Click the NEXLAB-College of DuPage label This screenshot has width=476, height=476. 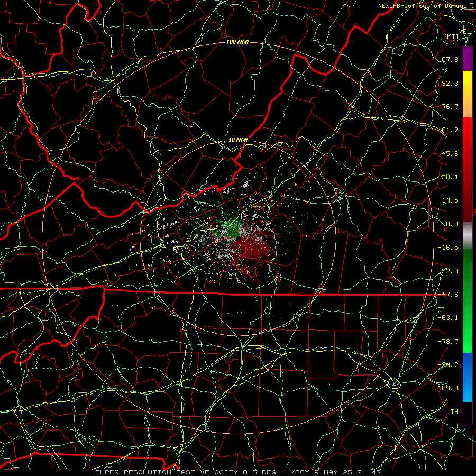[426, 6]
